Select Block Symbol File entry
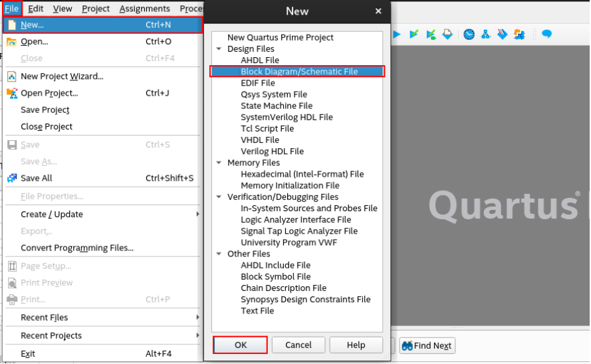This screenshot has width=591, height=364. tap(275, 277)
